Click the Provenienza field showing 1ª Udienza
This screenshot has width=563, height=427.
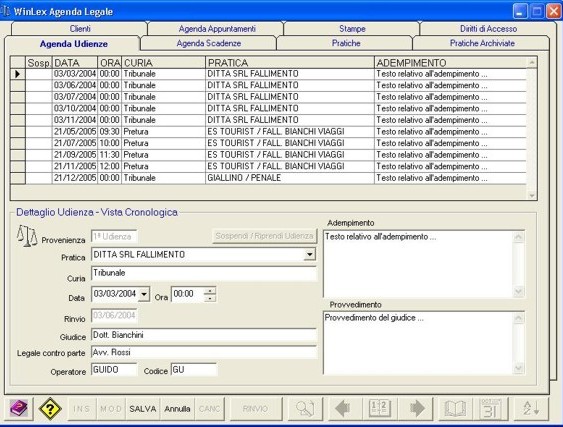[114, 237]
